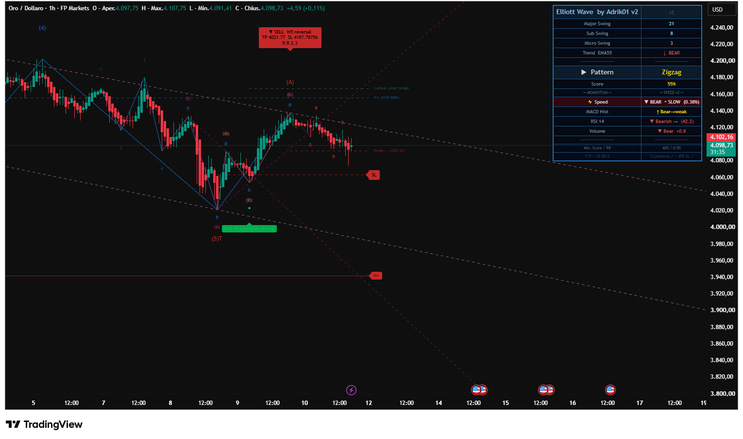
Task: Click date 12 on time axis
Action: [x=369, y=403]
